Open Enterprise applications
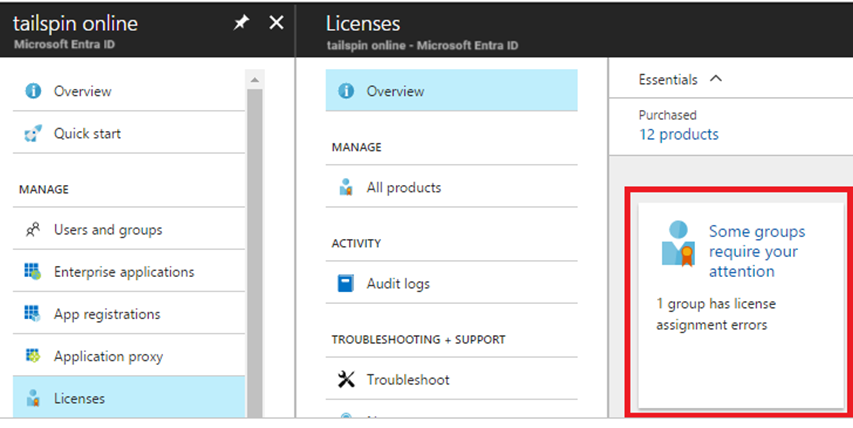This screenshot has height=428, width=853. click(129, 271)
